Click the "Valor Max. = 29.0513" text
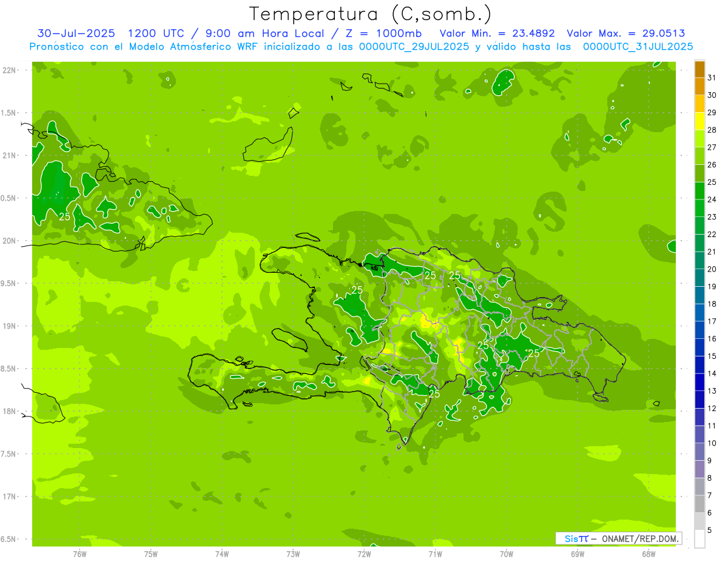This screenshot has width=728, height=562. (625, 33)
